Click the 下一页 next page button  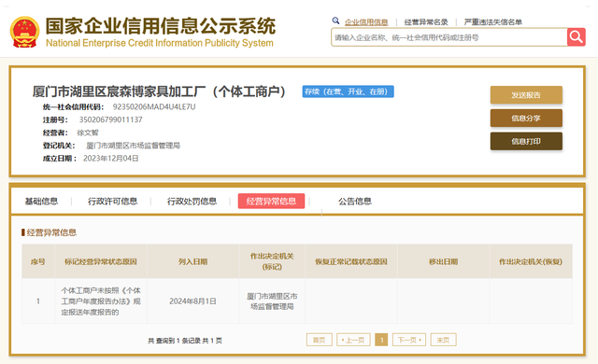(409, 340)
